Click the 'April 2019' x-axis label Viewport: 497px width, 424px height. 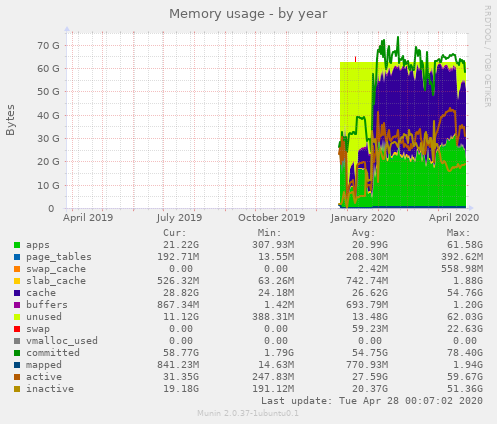coord(88,218)
